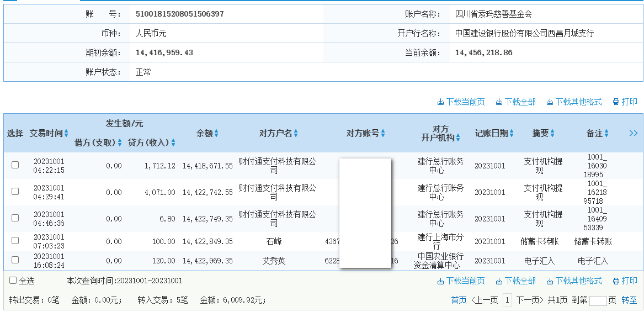Sort by 备注 column arrows

(x=606, y=134)
